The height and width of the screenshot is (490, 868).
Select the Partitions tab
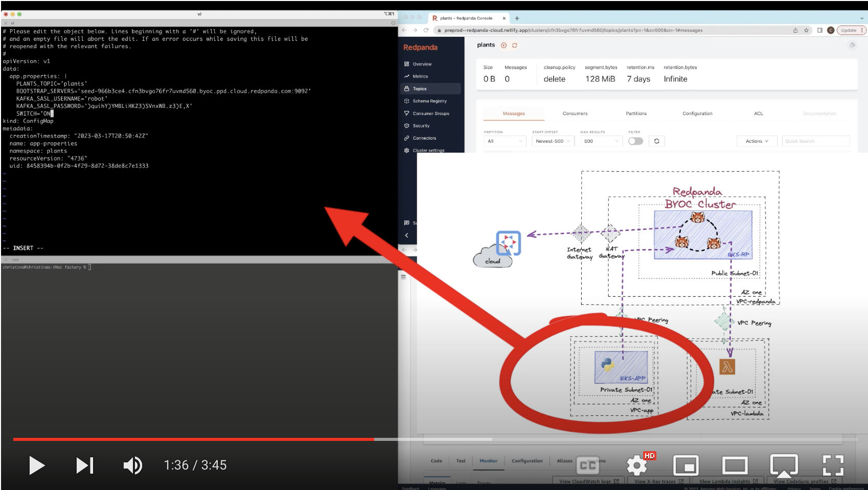(636, 114)
